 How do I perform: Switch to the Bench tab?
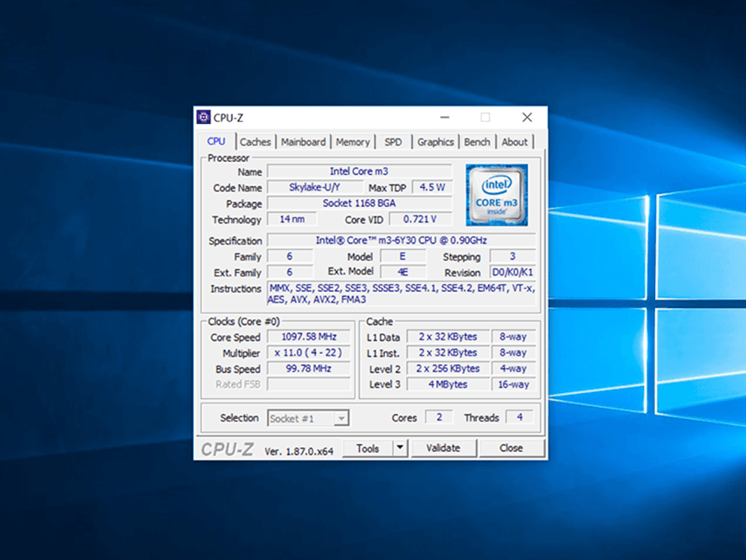tap(477, 142)
